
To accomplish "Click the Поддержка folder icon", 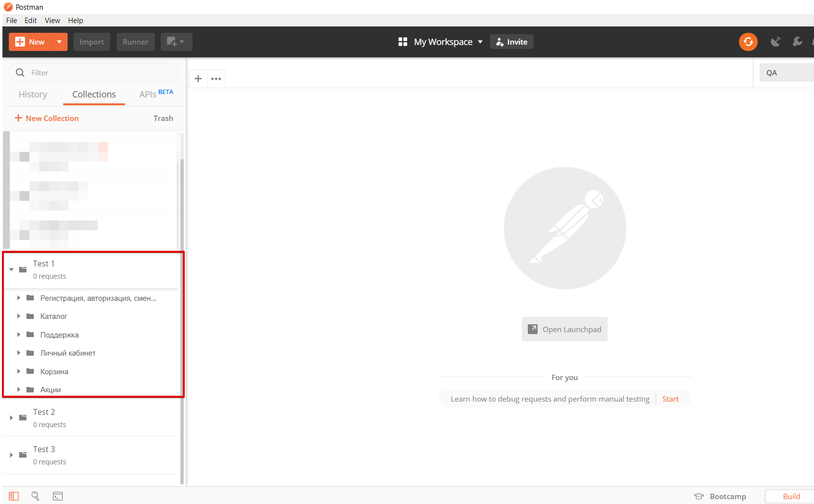I will (30, 335).
